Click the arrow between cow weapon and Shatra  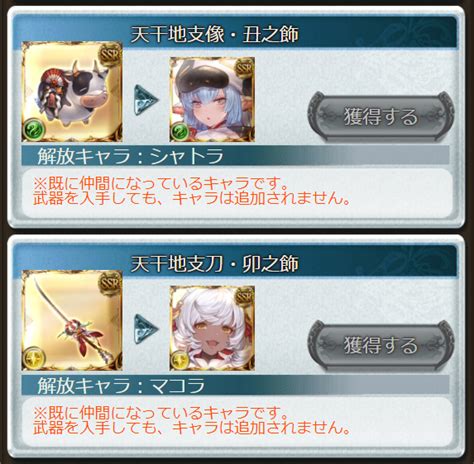pos(146,100)
